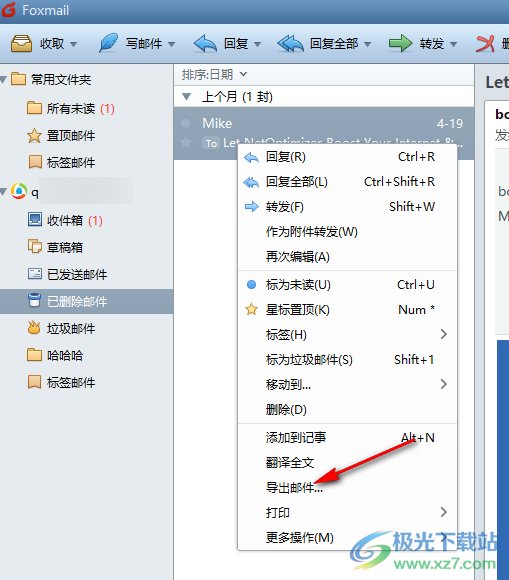Screen dimensions: 509x580
Task: Collapse the 常用文件夹 tree node
Action: [x=4, y=79]
